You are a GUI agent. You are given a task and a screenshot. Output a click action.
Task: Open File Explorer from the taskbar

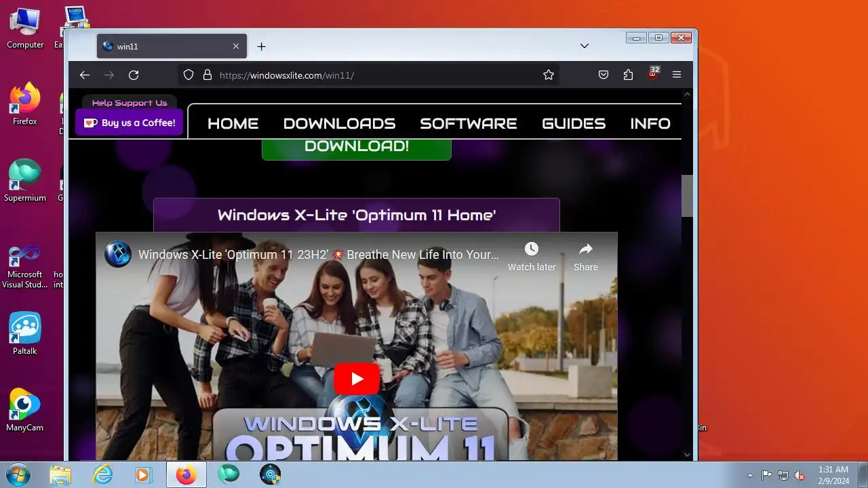(x=60, y=474)
